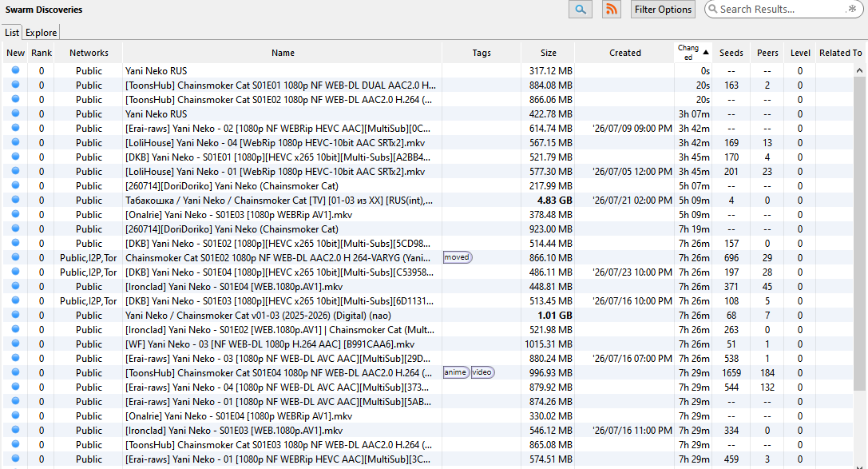
Task: Click blue dot for WF Yani Neko - 03 row
Action: click(x=15, y=344)
